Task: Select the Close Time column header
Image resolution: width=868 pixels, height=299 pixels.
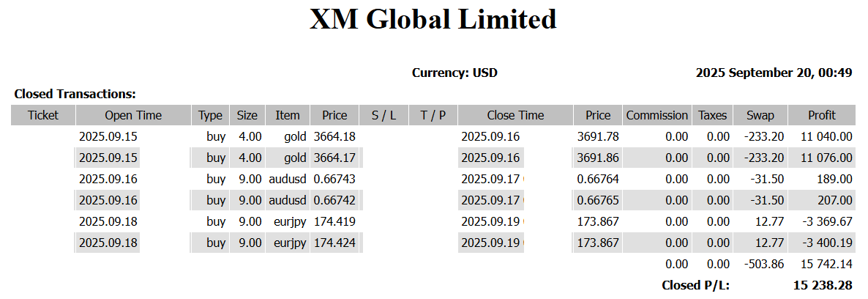Action: coord(515,115)
